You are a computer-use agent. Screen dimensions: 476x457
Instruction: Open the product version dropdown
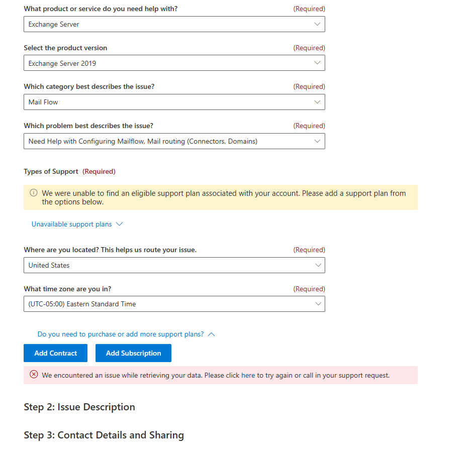(174, 63)
